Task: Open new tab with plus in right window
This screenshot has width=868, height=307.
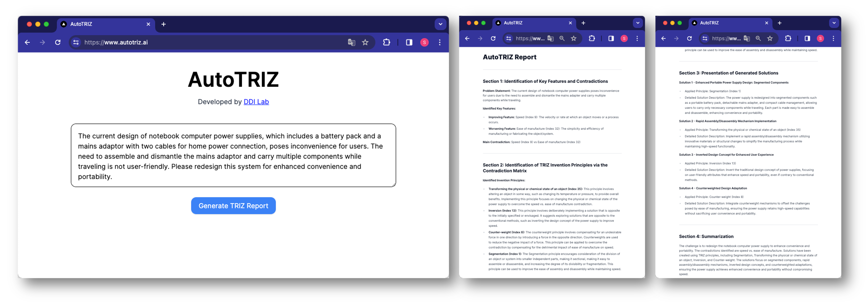Action: [x=780, y=23]
